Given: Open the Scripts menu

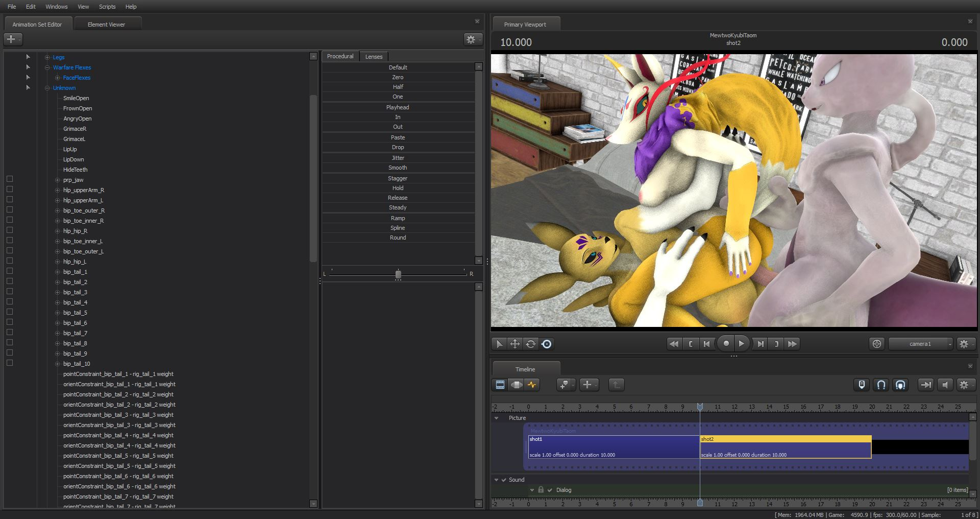Looking at the screenshot, I should coord(107,7).
